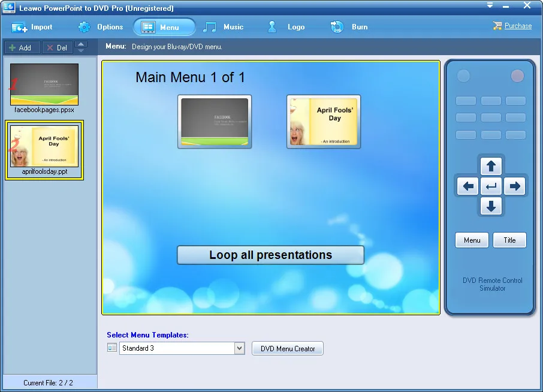Expand the Select Menu Templates dropdown

click(x=239, y=348)
